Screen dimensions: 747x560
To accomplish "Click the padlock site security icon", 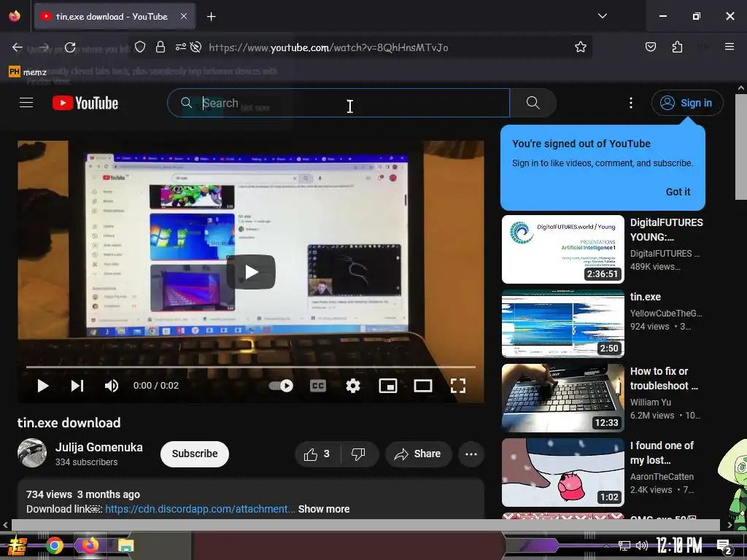I will tap(160, 47).
